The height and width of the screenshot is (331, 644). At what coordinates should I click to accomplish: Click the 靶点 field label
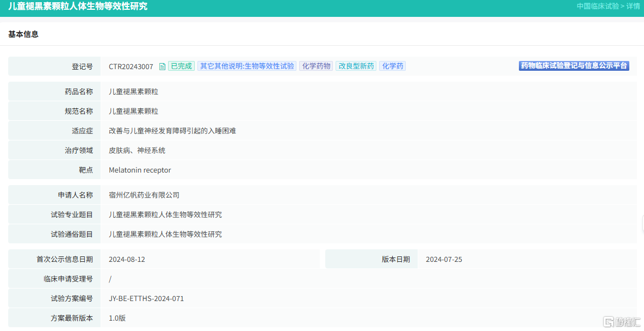click(86, 170)
